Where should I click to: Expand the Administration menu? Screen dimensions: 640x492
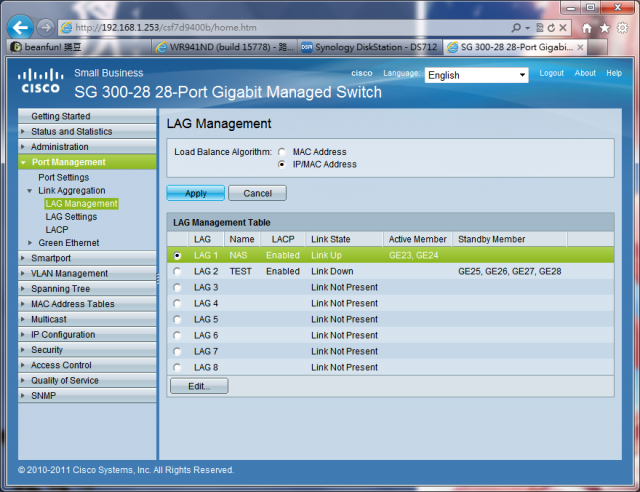(87, 147)
